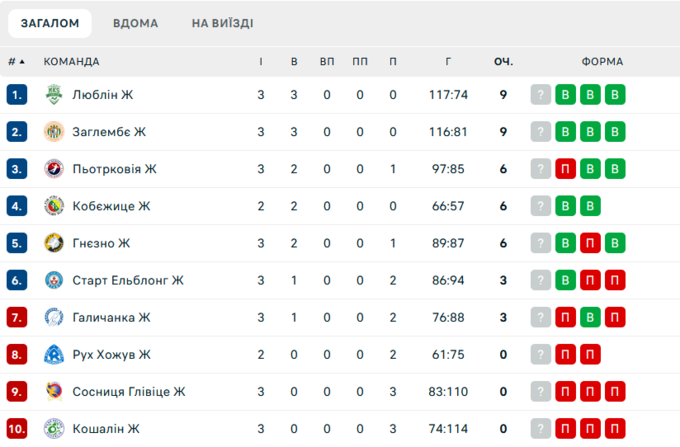Image resolution: width=680 pixels, height=447 pixels.
Task: Click the grey upcoming-match badge for Люблін Ж
Action: click(x=541, y=96)
